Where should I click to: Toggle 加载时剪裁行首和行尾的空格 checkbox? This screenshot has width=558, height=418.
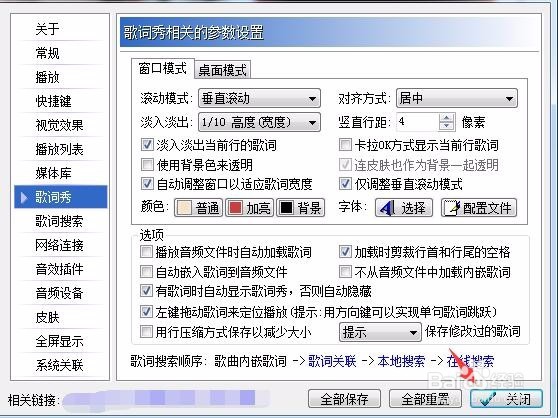point(345,252)
